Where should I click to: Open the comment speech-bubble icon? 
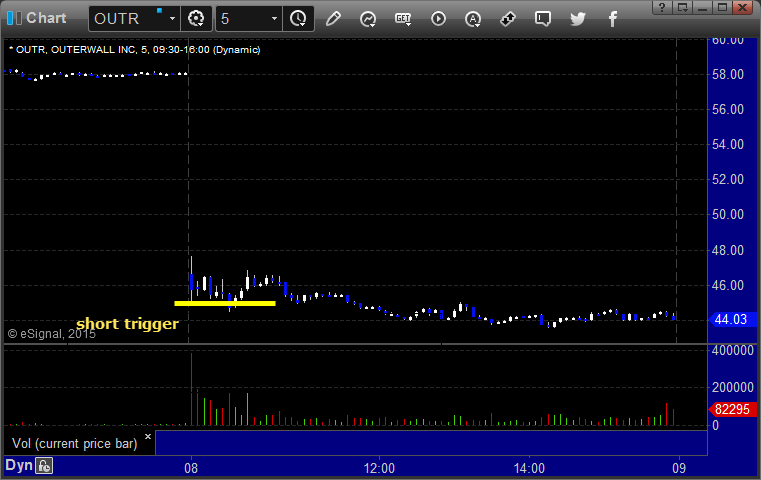pyautogui.click(x=543, y=19)
